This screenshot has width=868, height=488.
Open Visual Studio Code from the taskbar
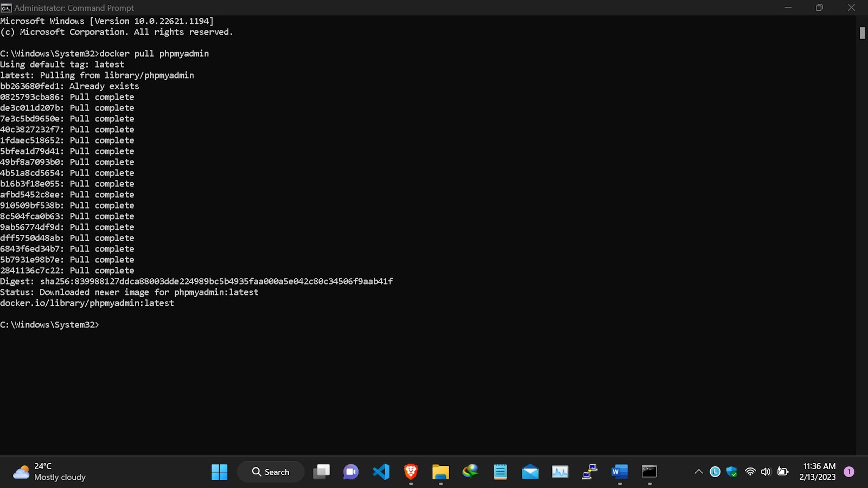click(x=381, y=472)
